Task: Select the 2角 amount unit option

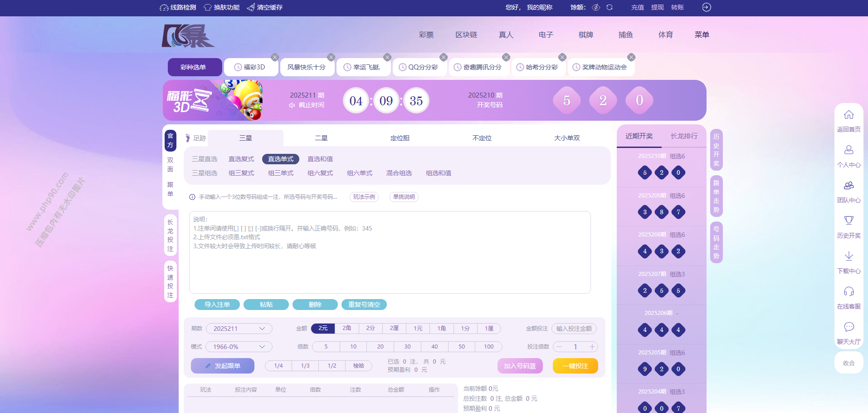Action: point(347,328)
